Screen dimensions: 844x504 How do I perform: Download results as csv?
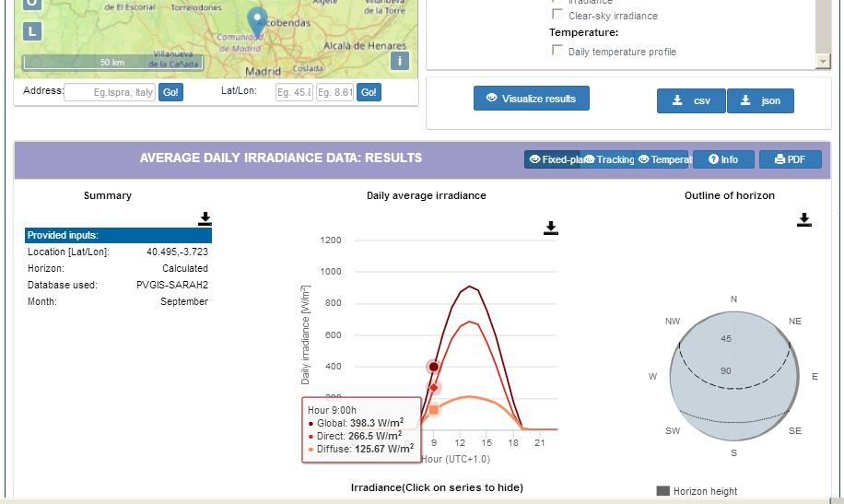tap(691, 100)
